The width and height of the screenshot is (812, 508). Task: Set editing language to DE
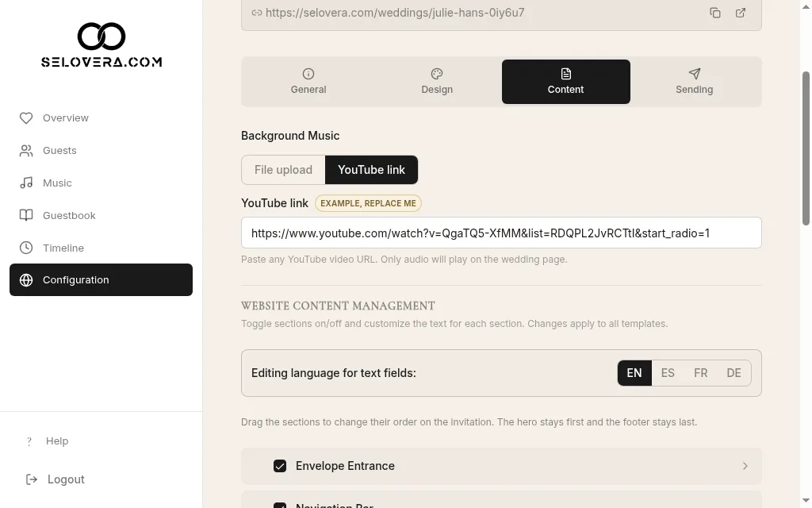(x=733, y=373)
